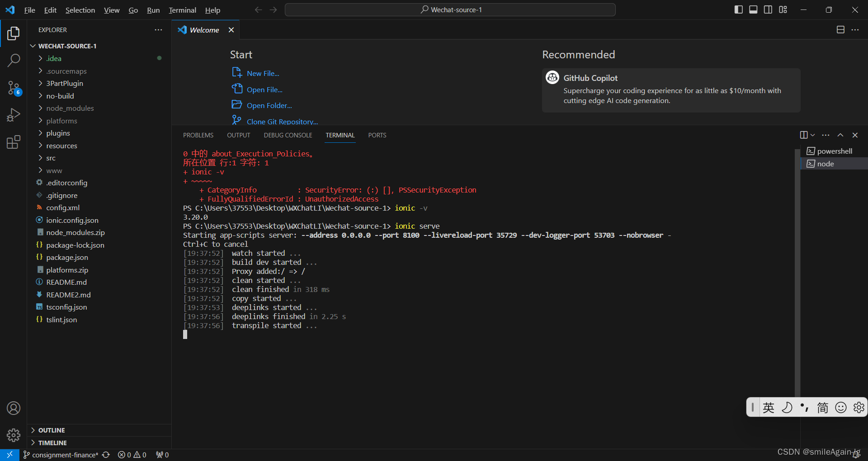Toggle the primary side bar layout icon
Viewport: 868px width, 461px height.
(739, 9)
